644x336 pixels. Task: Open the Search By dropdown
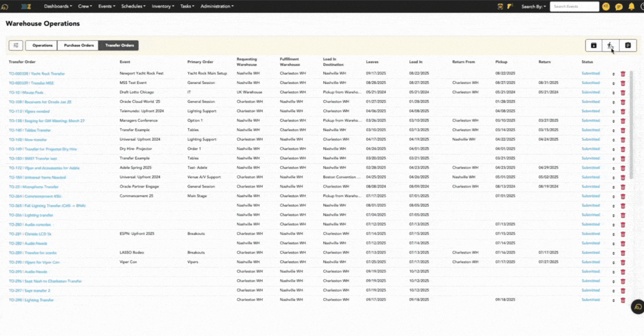(x=533, y=6)
